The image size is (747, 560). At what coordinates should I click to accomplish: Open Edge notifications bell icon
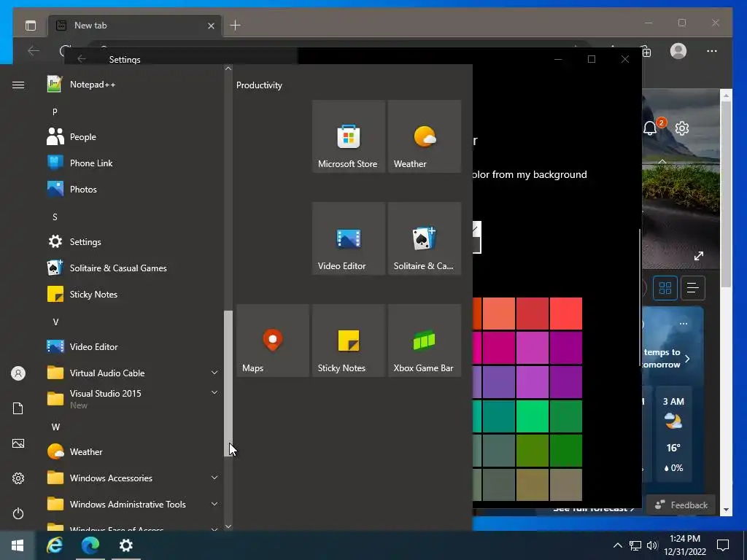coord(651,127)
